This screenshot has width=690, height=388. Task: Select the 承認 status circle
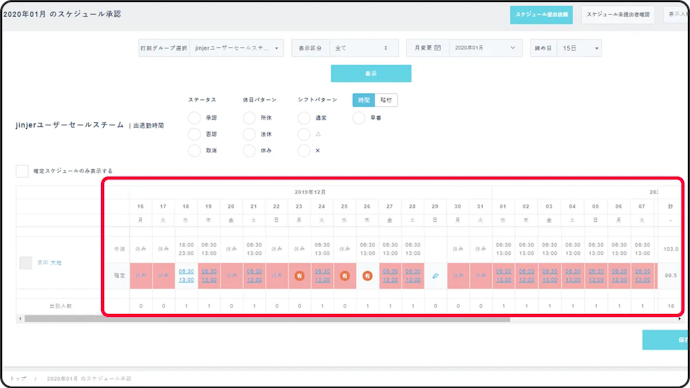[x=195, y=118]
